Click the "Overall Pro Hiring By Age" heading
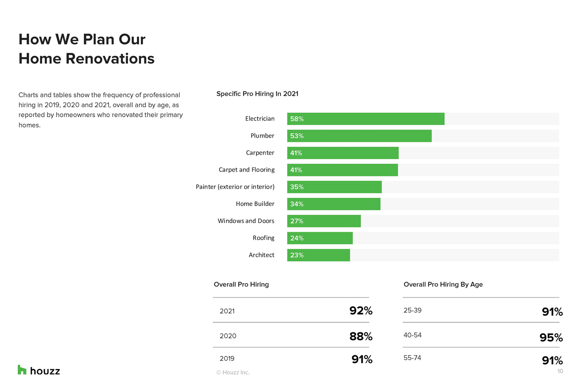The image size is (583, 392). tap(443, 284)
